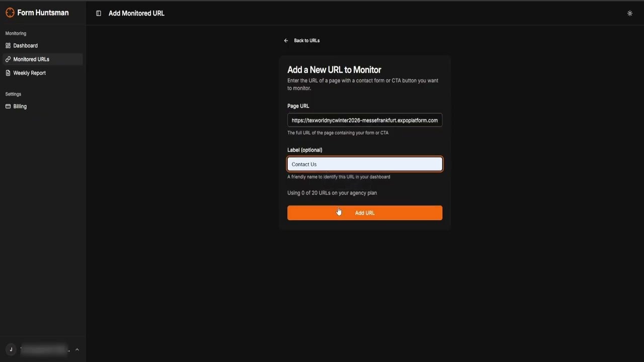Focus the Page URL input field
The image size is (644, 362).
tap(365, 120)
